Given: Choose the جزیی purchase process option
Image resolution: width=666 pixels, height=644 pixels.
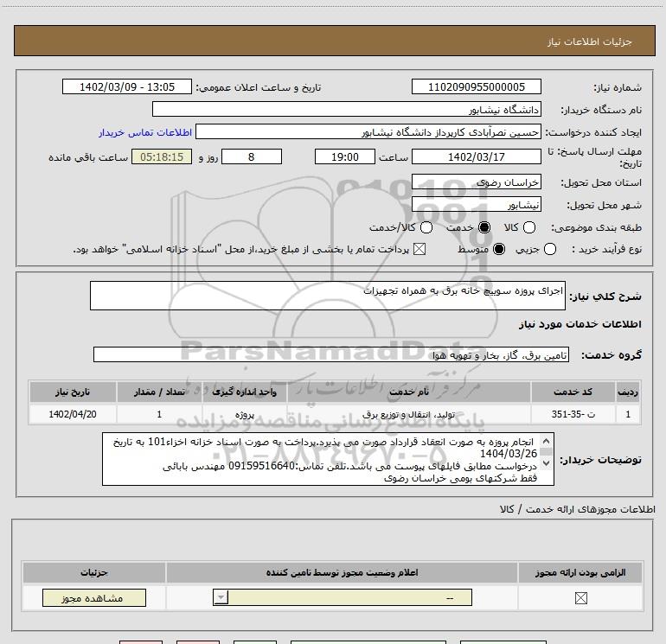Looking at the screenshot, I should (549, 249).
